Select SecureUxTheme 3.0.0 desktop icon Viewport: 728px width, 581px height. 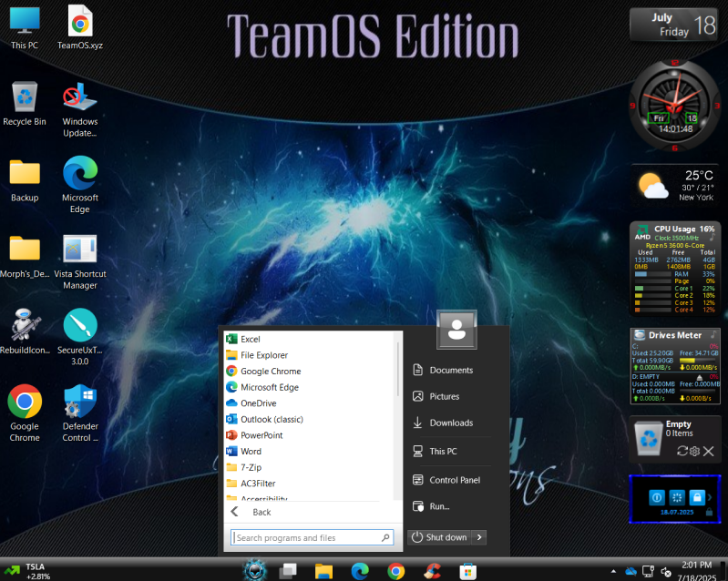click(80, 337)
